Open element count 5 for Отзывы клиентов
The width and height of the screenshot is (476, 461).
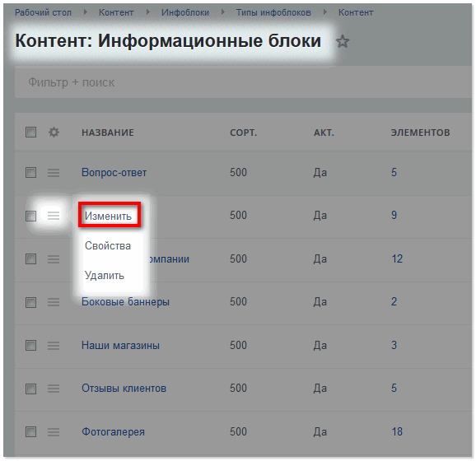point(394,389)
